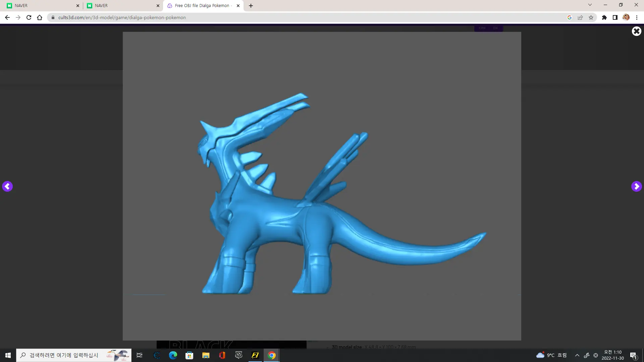
Task: Show the previous image in gallery
Action: click(x=7, y=186)
